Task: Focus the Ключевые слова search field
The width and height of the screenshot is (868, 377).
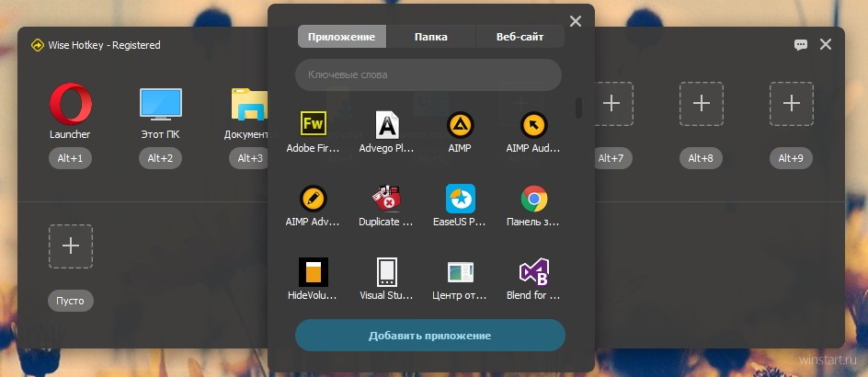Action: pyautogui.click(x=428, y=74)
